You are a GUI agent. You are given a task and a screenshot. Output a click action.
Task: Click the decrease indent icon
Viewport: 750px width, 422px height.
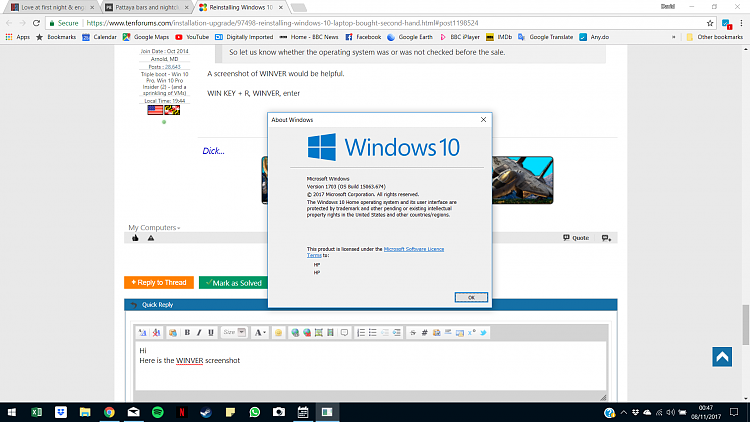point(385,333)
